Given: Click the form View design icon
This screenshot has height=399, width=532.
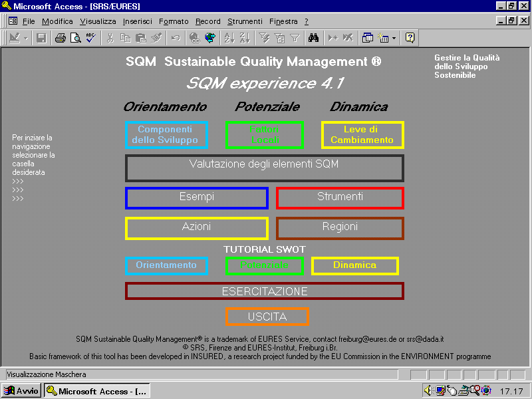Looking at the screenshot, I should point(15,38).
